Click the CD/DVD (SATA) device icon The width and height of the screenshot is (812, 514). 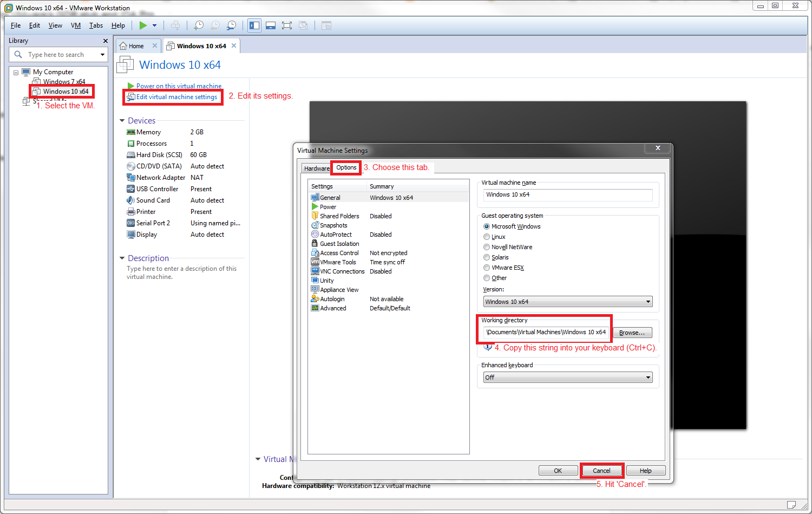(130, 166)
